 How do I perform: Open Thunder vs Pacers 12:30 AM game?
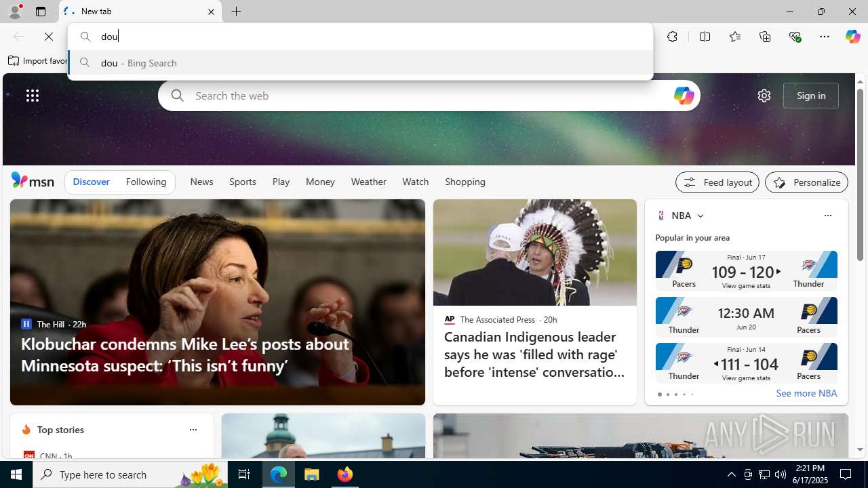click(746, 317)
